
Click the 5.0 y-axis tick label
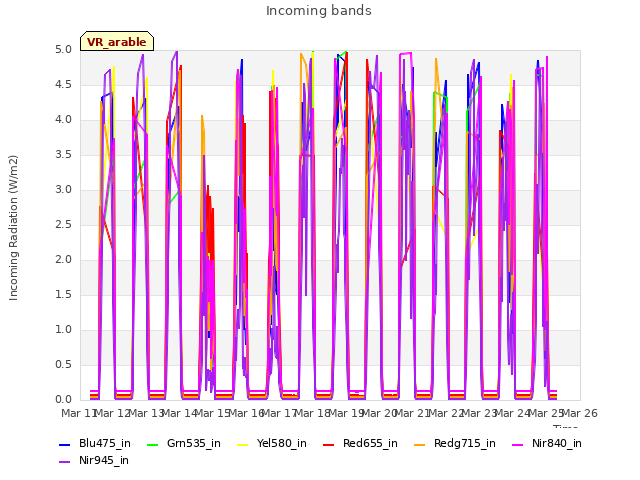coord(64,49)
